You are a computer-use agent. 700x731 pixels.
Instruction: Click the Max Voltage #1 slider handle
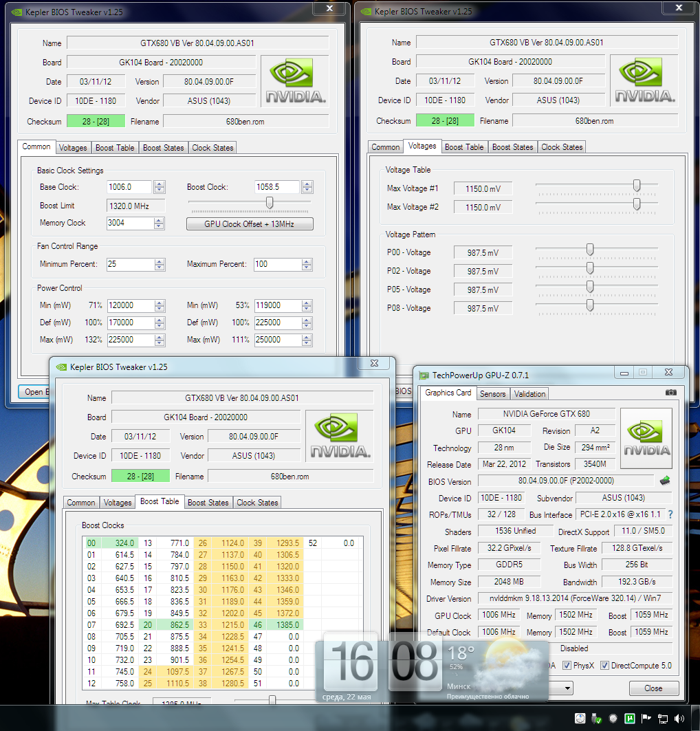pyautogui.click(x=637, y=185)
